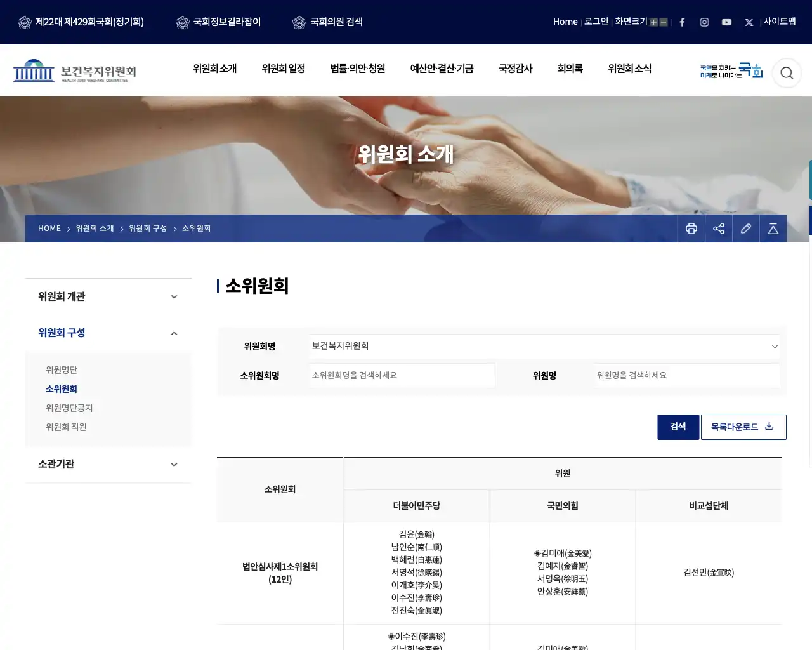
Task: Open the 위원회 소개 main menu
Action: 215,69
